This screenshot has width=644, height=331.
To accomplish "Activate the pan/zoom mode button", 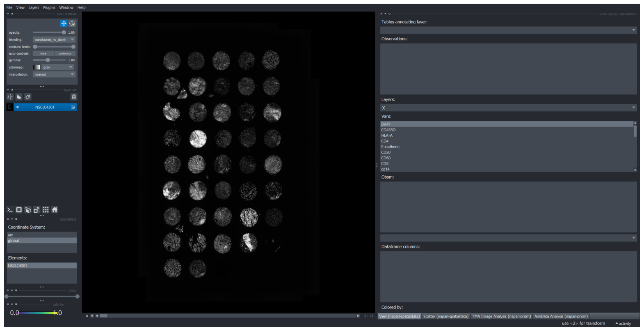I will [x=64, y=23].
